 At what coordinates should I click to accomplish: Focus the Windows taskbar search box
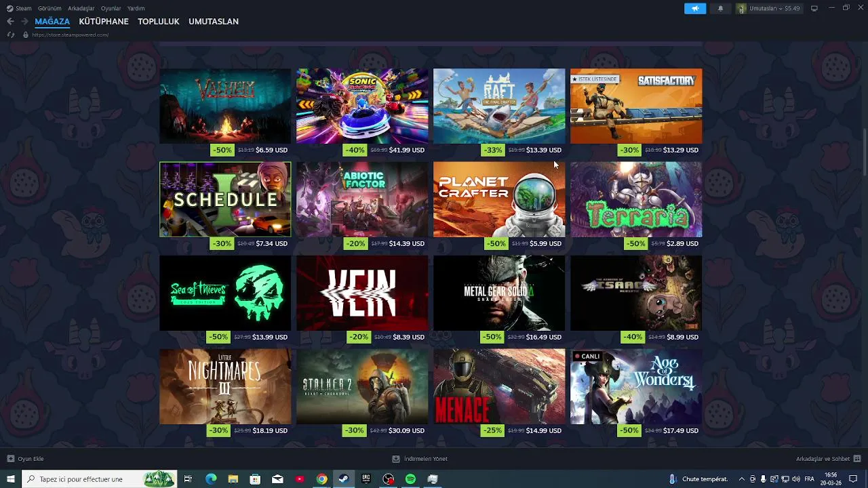(x=99, y=479)
